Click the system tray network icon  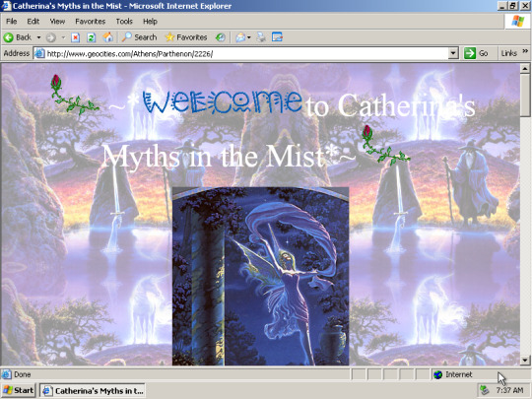point(484,390)
